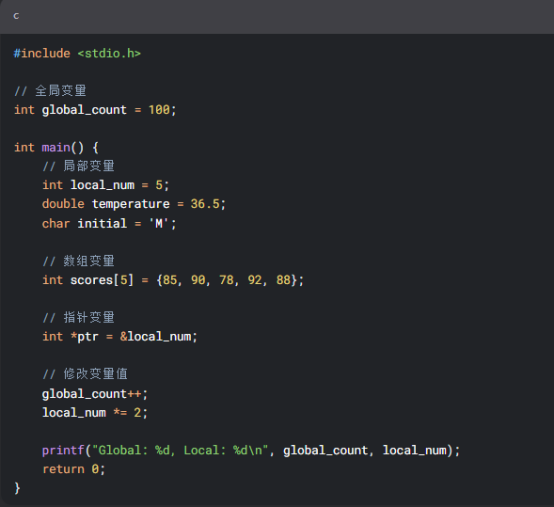The width and height of the screenshot is (554, 507).
Task: Click the 'return 0;' line
Action: 73,469
